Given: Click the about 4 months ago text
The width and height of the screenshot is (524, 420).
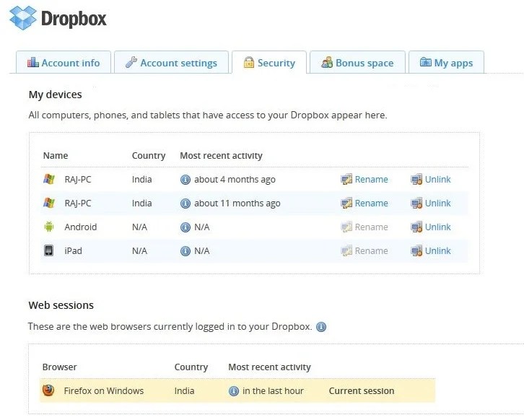Looking at the screenshot, I should click(x=235, y=180).
